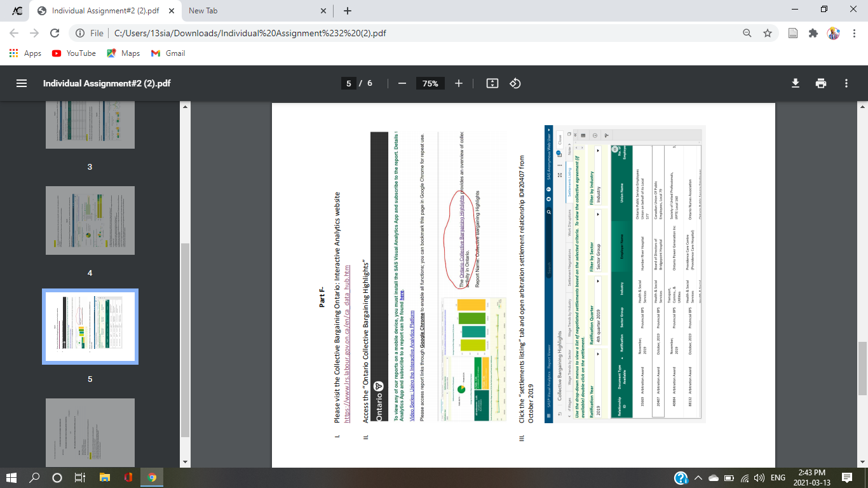Click the Windows help question mark tray icon
The width and height of the screenshot is (868, 488).
point(681,478)
